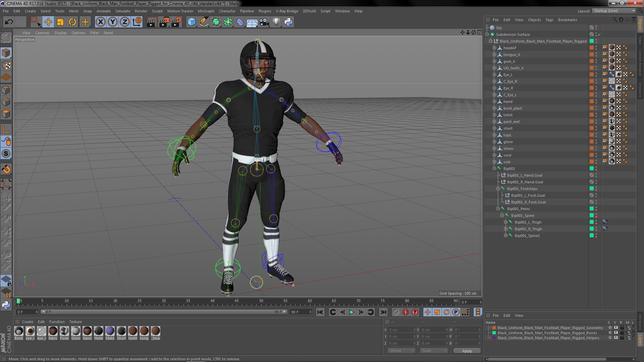Expand Bip001_L_Thigh node
Screen dimensions: 644x362
pos(505,222)
